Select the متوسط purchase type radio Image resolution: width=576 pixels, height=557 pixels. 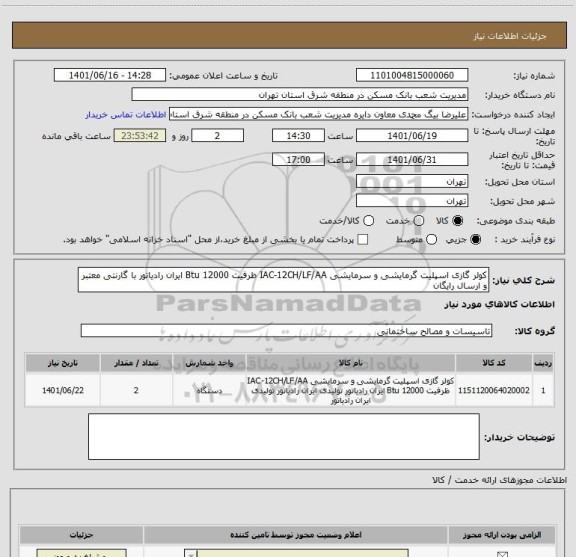[x=431, y=240]
